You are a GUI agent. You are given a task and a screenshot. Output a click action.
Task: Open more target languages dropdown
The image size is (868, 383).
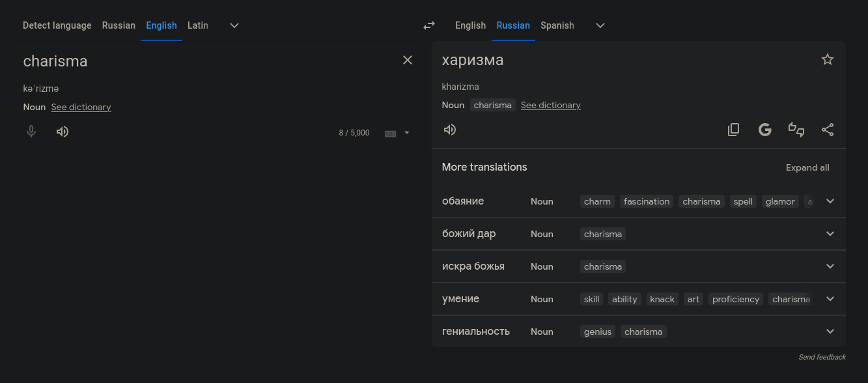tap(600, 25)
